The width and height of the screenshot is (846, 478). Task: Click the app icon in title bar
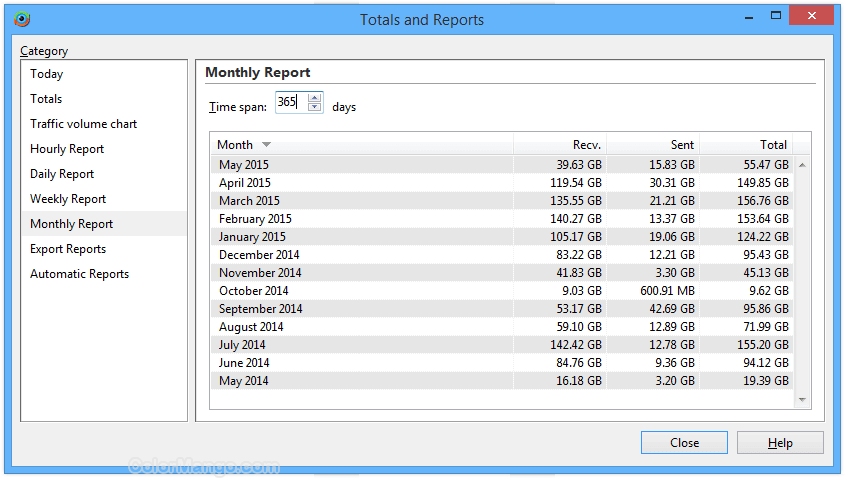tap(21, 19)
